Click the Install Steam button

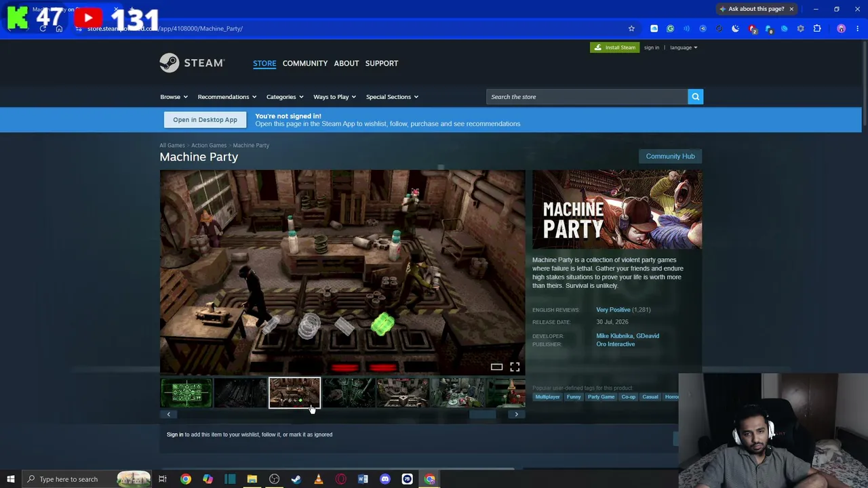(614, 47)
